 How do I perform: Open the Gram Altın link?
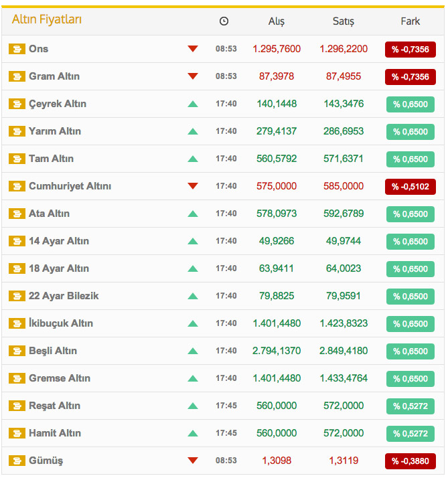(54, 76)
